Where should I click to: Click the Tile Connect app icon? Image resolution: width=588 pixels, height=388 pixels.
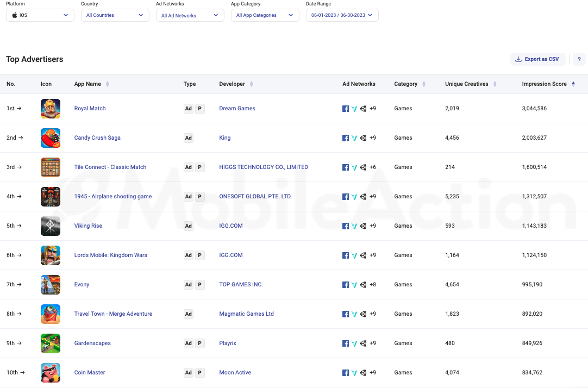click(x=50, y=167)
